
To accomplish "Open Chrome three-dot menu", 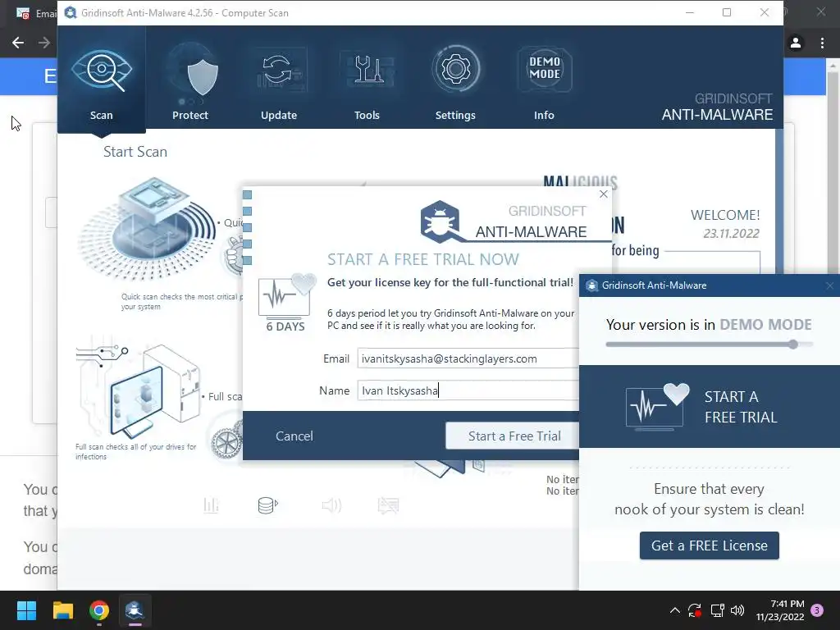I will 822,43.
